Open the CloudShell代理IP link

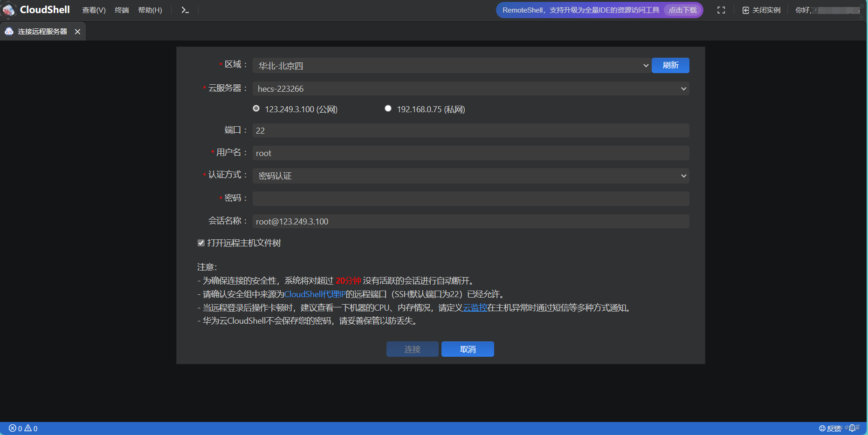coord(315,294)
